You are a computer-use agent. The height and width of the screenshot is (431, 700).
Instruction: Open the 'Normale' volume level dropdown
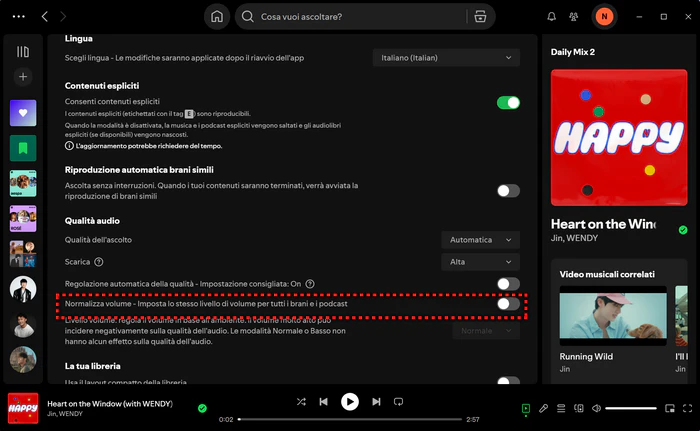[486, 331]
